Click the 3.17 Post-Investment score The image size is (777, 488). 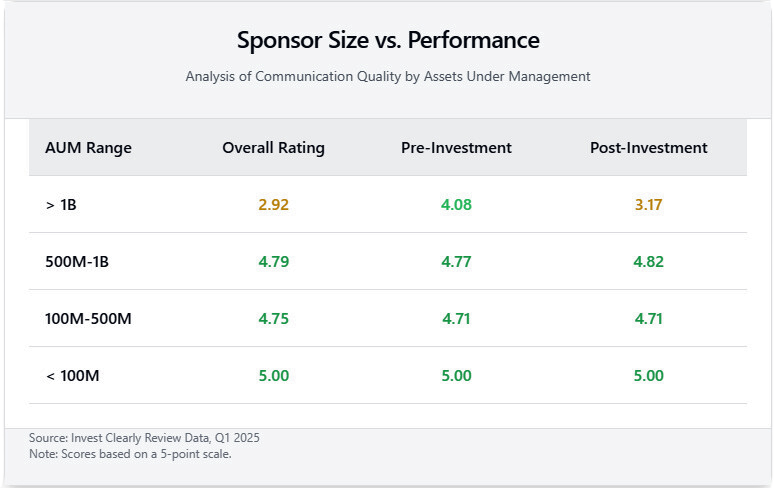click(x=648, y=205)
